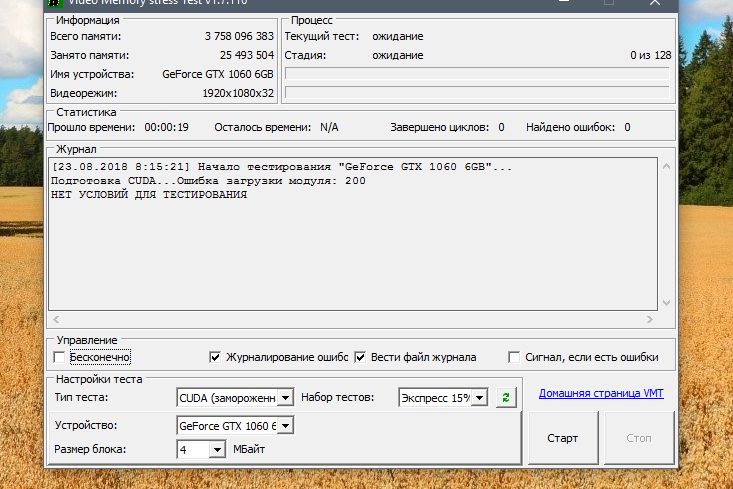Viewport: 733px width, 489px height.
Task: Click the disabled Стоп button
Action: pyautogui.click(x=639, y=438)
